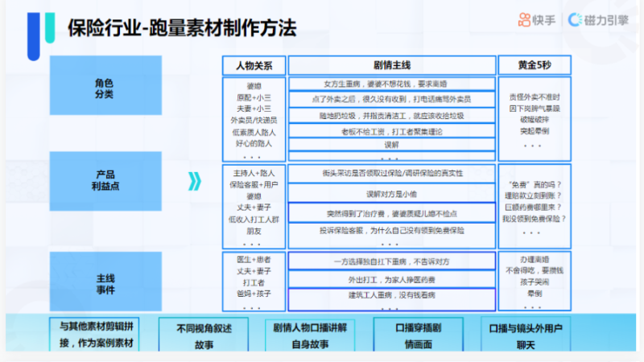Click the 外卖员/快递员 entry
Image resolution: width=644 pixels, height=362 pixels.
point(254,120)
